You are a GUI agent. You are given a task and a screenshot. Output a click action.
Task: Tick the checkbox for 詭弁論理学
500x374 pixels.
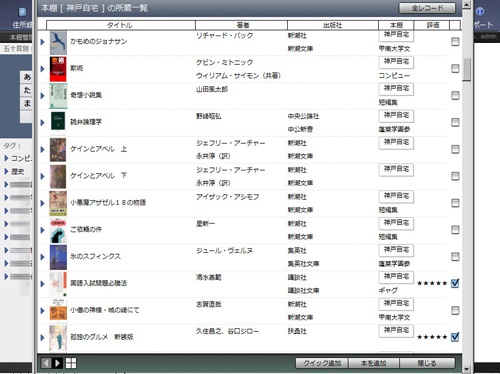455,122
